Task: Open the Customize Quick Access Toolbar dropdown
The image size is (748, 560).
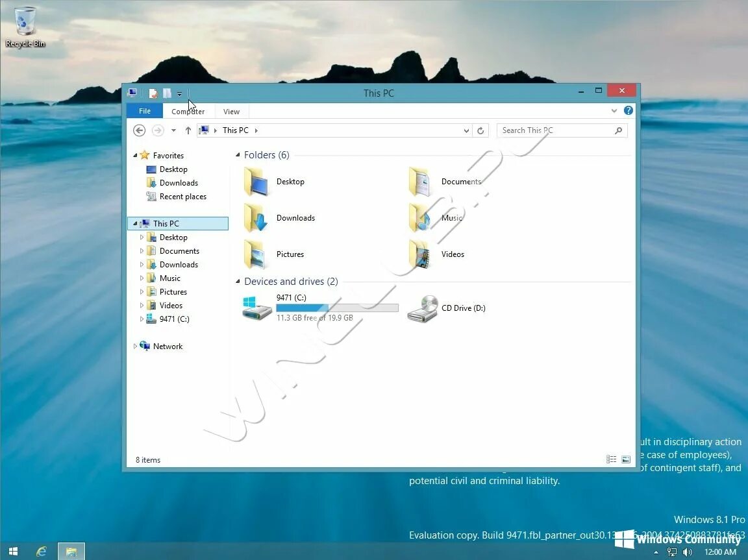Action: pyautogui.click(x=179, y=93)
